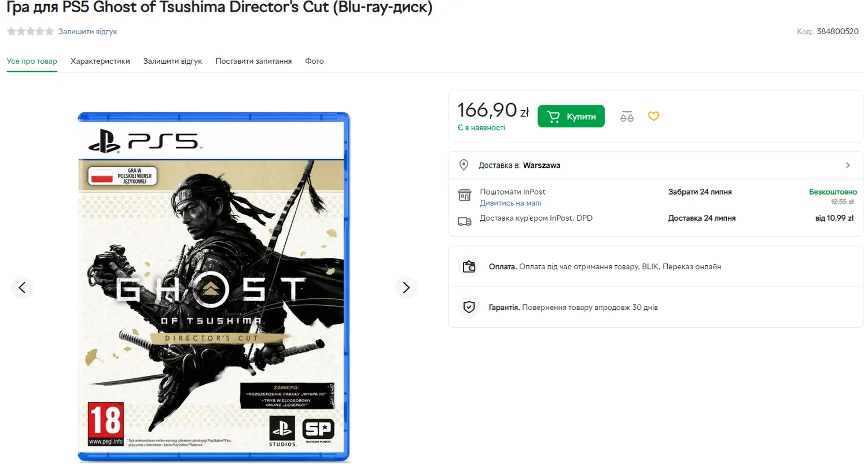Click the Ghost of Tsushima cover image
Viewport: 868px width, 468px height.
214,287
